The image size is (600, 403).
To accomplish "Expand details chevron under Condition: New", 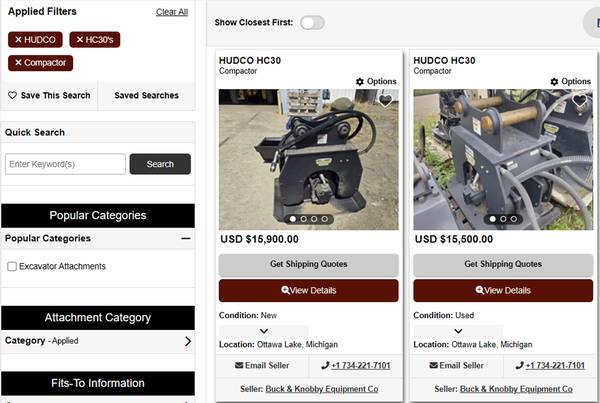I will [264, 331].
